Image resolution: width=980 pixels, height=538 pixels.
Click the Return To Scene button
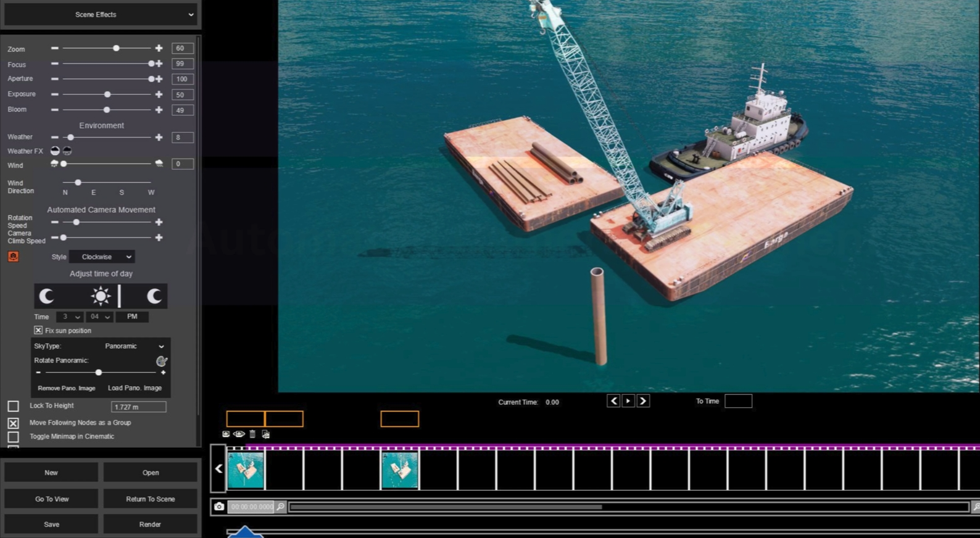click(x=150, y=499)
